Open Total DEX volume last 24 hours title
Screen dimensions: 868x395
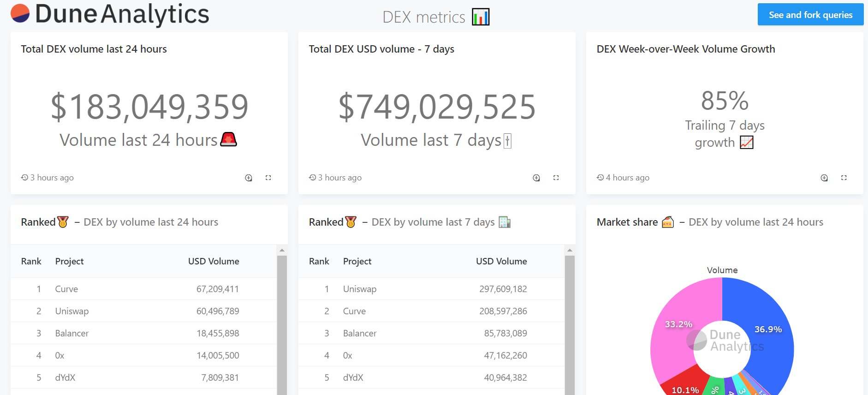pos(94,49)
